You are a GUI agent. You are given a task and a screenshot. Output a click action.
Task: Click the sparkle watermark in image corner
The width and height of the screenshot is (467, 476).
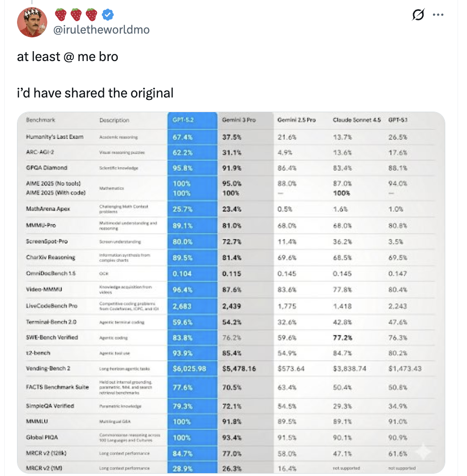[422, 452]
